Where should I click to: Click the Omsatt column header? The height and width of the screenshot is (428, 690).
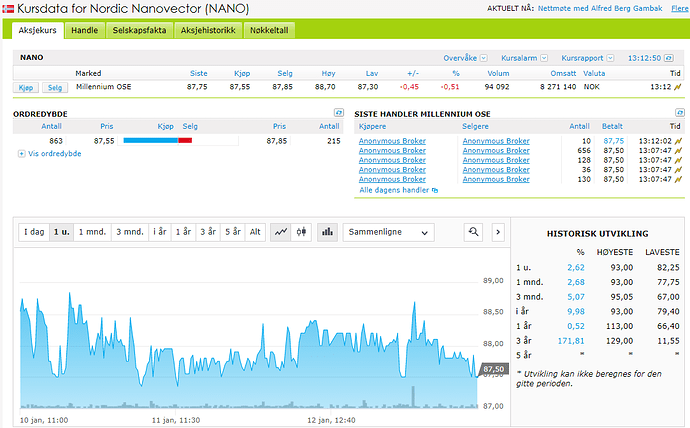[x=563, y=73]
